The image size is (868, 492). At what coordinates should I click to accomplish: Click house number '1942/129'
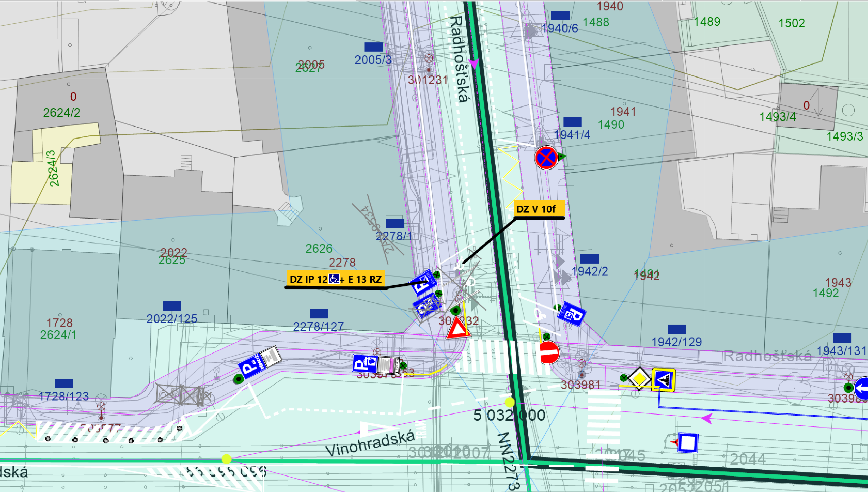pyautogui.click(x=676, y=342)
